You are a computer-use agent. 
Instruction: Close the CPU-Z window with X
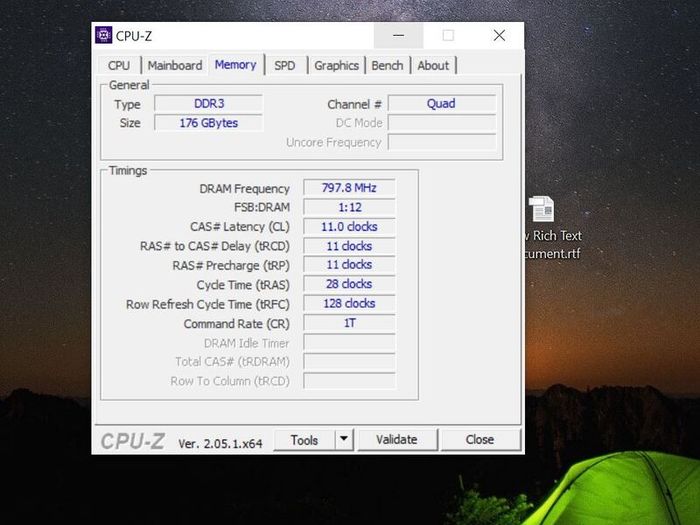pyautogui.click(x=499, y=35)
